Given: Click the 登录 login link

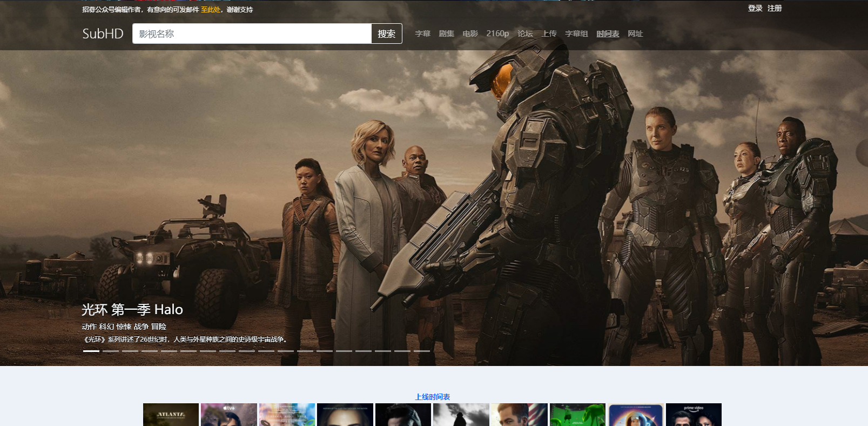Looking at the screenshot, I should point(755,8).
